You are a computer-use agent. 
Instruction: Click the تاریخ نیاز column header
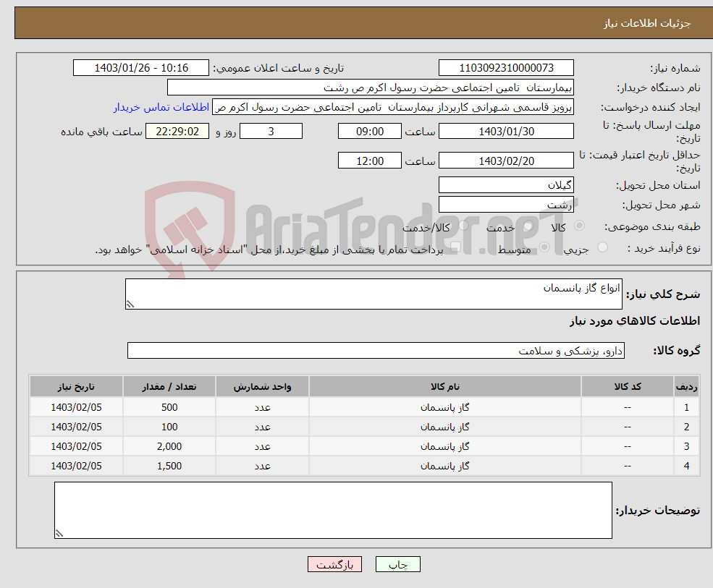(x=77, y=387)
